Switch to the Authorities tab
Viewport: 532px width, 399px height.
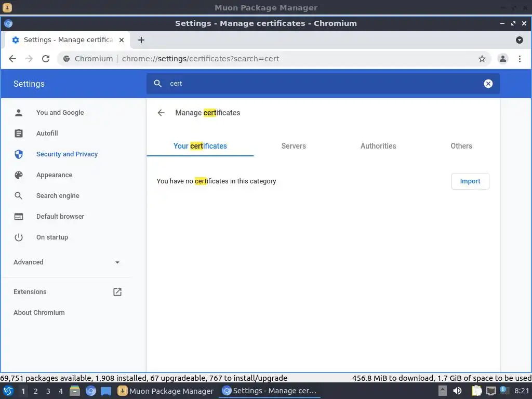point(378,146)
